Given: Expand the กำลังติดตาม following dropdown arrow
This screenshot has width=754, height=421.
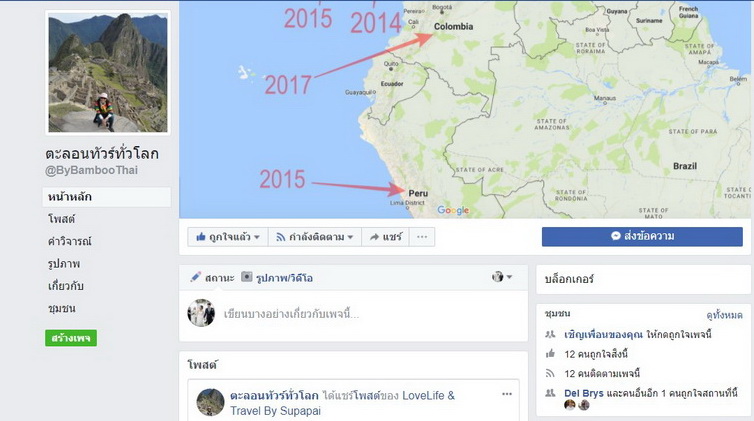Looking at the screenshot, I should tap(350, 237).
